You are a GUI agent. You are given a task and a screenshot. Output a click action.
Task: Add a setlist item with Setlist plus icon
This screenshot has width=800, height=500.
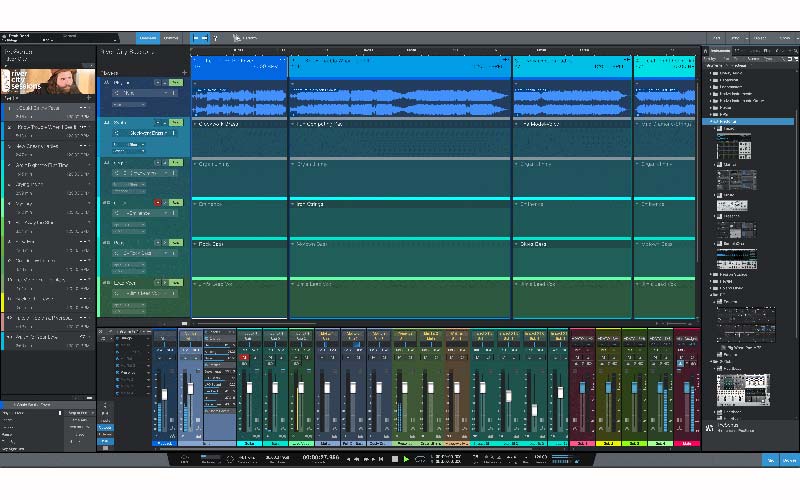click(89, 97)
